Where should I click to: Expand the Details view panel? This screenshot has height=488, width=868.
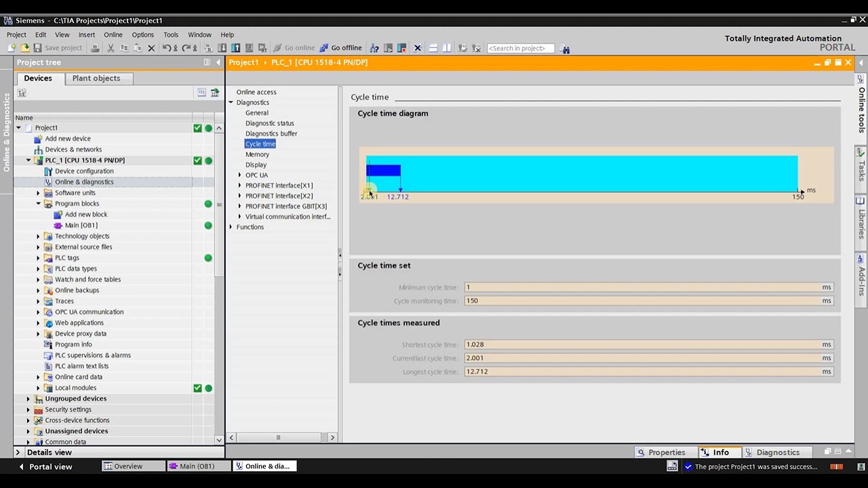coord(18,452)
